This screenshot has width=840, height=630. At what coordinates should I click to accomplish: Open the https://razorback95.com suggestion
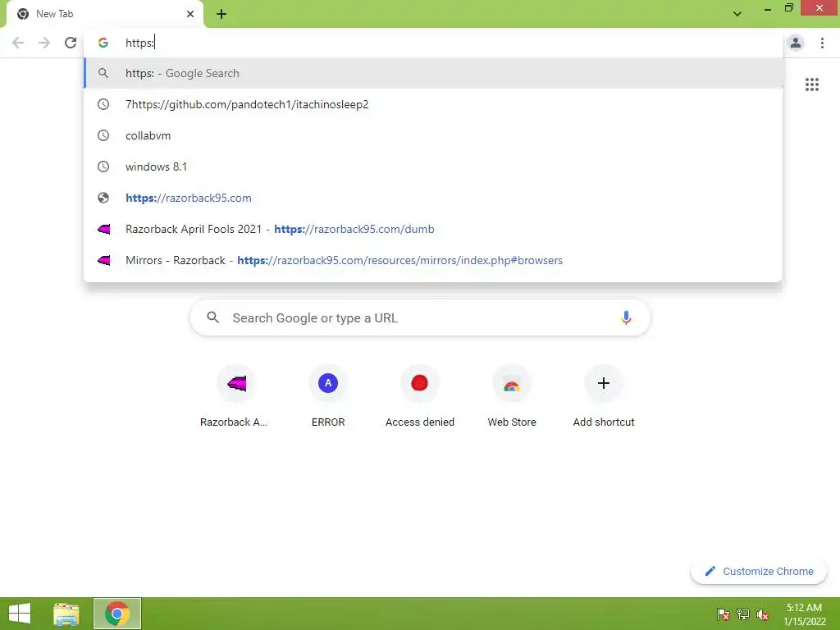click(433, 198)
